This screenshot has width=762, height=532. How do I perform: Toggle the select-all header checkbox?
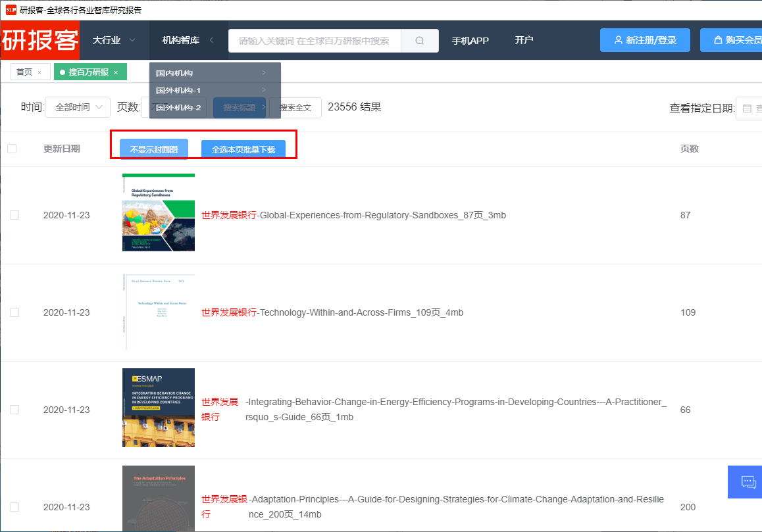click(x=12, y=149)
